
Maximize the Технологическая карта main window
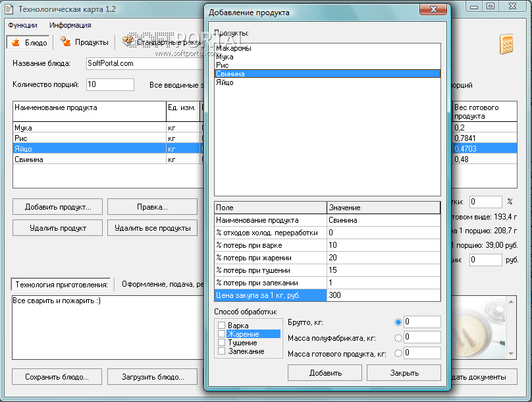pos(491,7)
